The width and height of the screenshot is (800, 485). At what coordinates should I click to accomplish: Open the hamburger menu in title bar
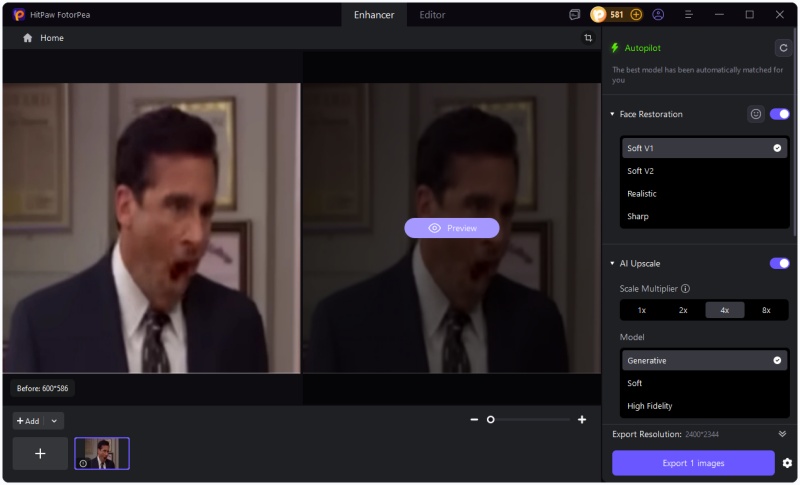[689, 15]
